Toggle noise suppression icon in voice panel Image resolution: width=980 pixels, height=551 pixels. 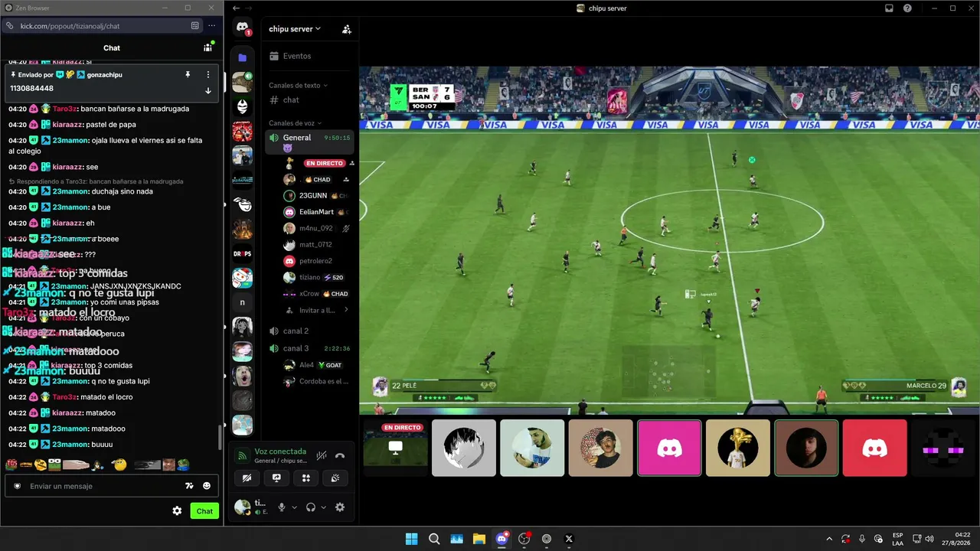tap(322, 455)
